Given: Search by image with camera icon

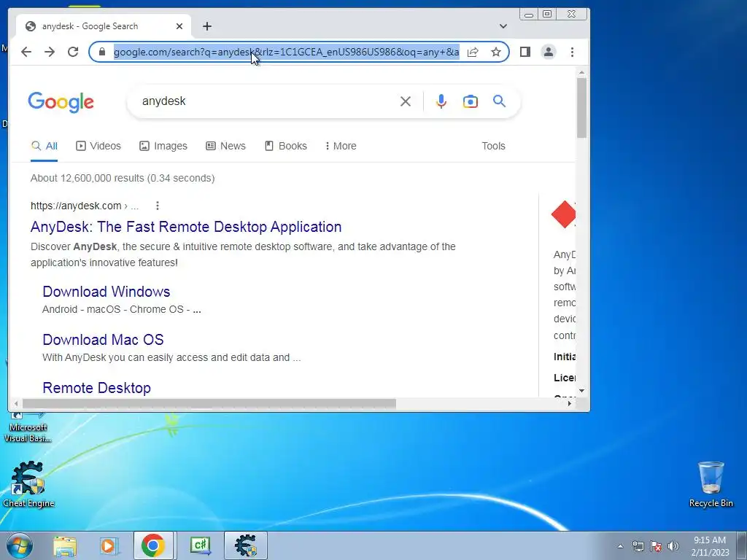Looking at the screenshot, I should coord(471,101).
